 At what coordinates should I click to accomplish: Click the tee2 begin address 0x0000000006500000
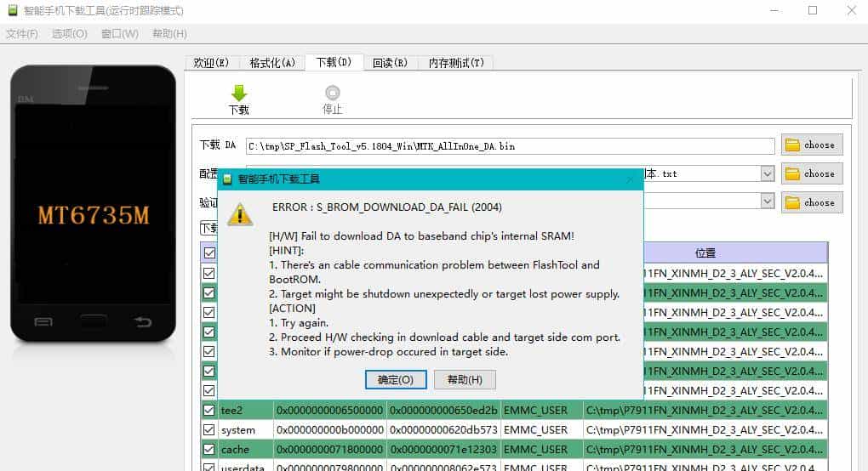[x=330, y=410]
